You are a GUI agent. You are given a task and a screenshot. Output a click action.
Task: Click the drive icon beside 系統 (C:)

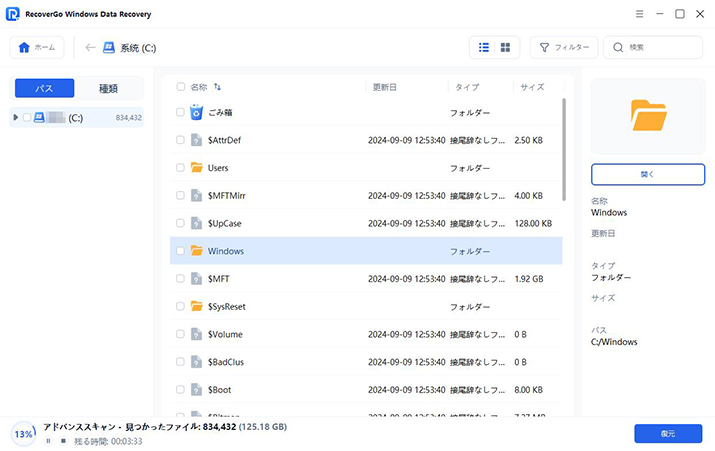point(109,47)
